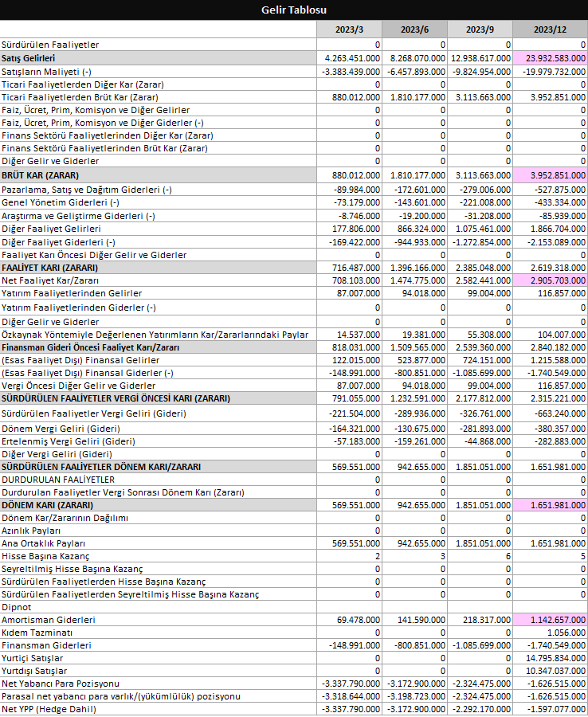Viewport: 588px width, 717px height.
Task: Click Net Faaliyet Kar/Zararı label
Action: click(x=50, y=280)
